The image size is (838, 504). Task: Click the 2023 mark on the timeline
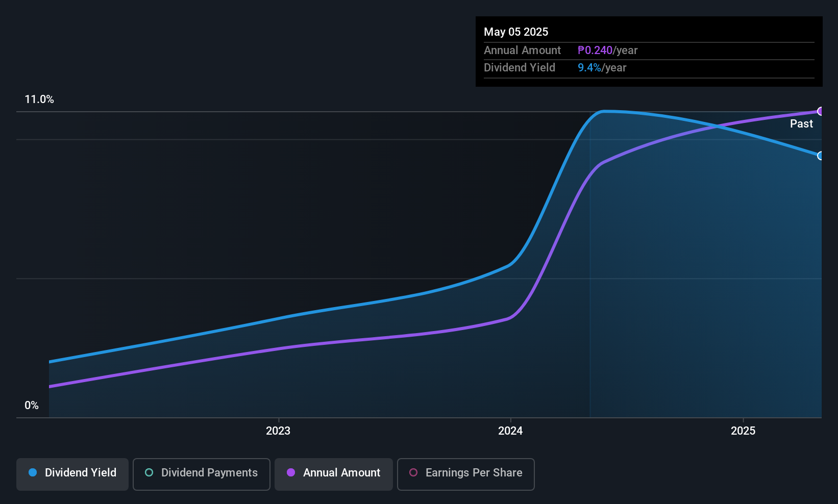[x=278, y=431]
